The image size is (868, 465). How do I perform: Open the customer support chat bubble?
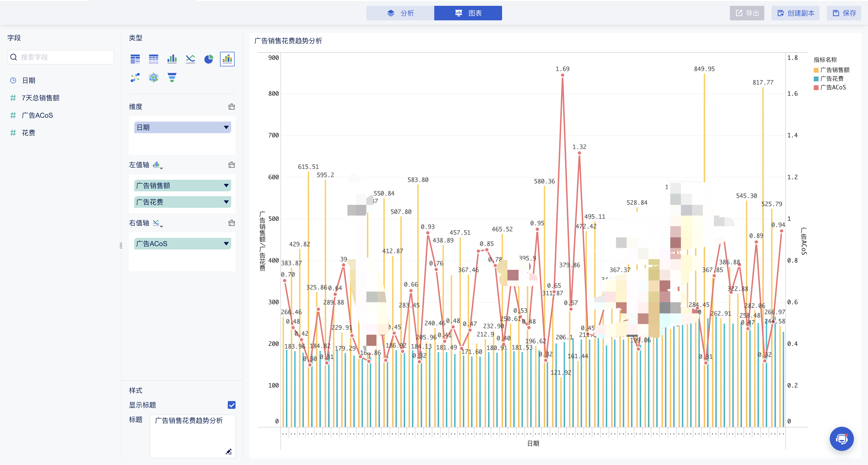(841, 439)
